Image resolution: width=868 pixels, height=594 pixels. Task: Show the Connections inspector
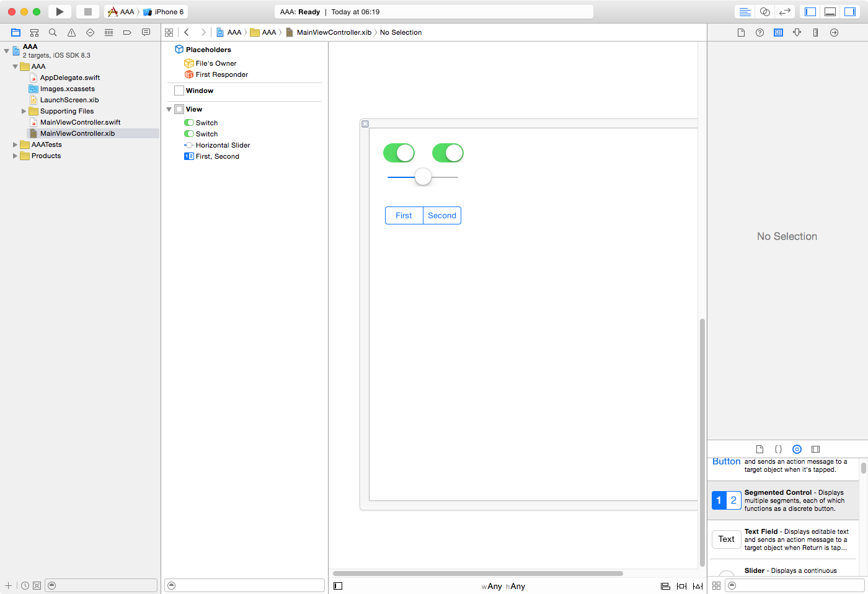834,32
